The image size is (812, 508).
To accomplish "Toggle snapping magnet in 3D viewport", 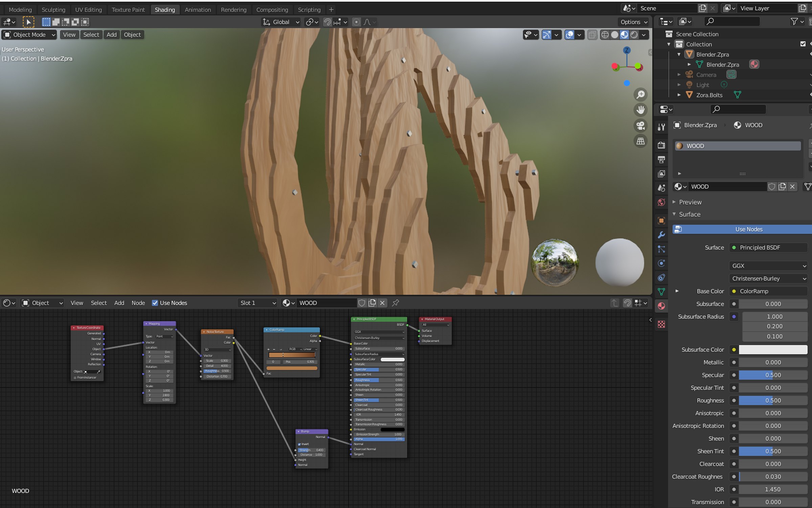I will point(328,22).
